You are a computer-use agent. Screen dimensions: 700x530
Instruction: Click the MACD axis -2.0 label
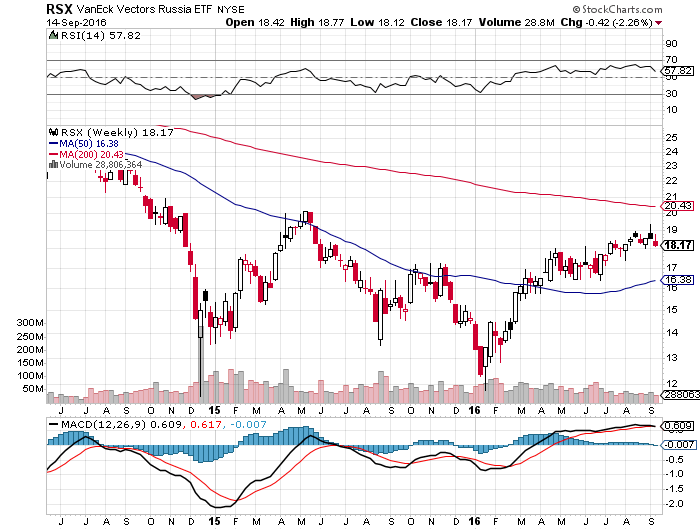click(x=674, y=504)
